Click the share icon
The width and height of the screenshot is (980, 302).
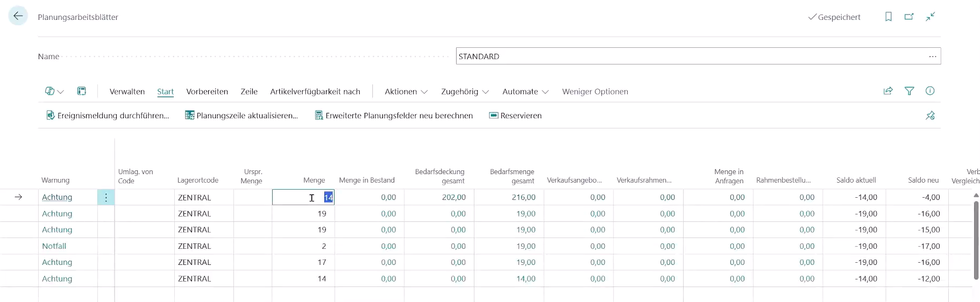pos(888,91)
